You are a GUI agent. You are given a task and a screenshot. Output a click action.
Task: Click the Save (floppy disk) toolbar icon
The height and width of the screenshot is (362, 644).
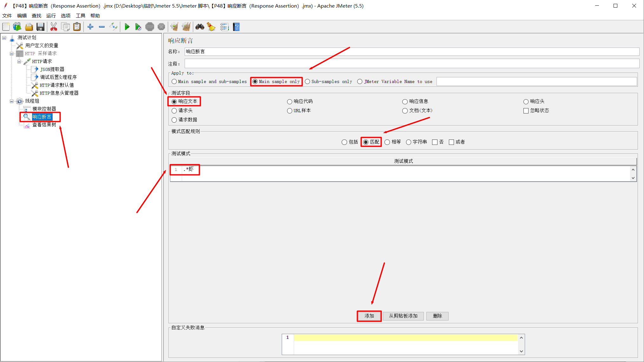tap(40, 27)
